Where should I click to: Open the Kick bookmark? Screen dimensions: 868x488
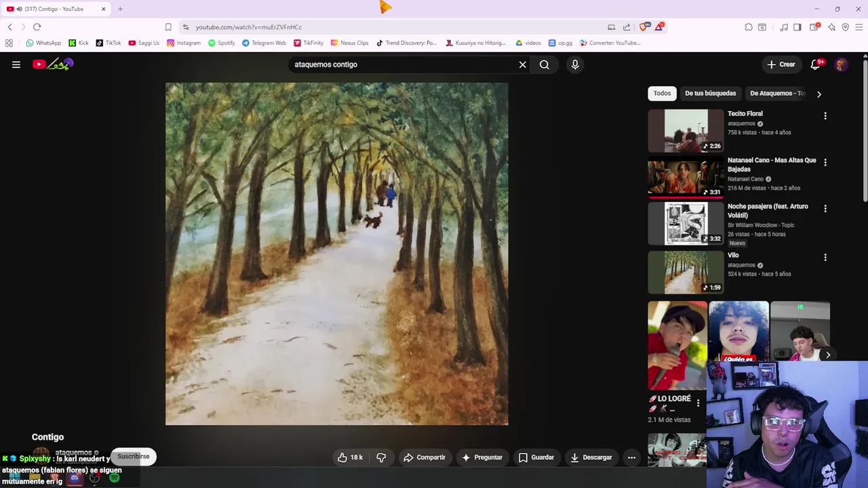pyautogui.click(x=79, y=43)
